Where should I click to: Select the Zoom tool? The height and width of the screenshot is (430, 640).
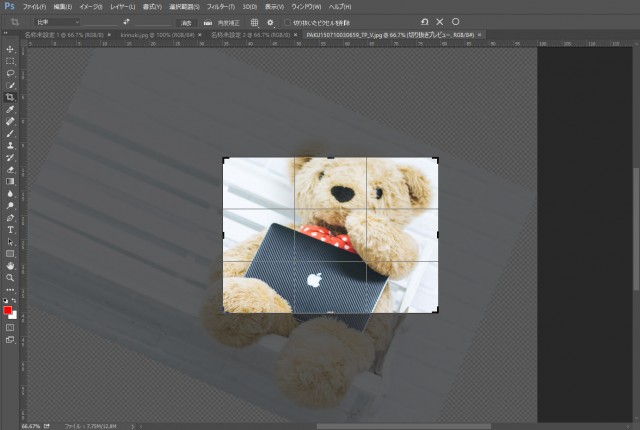coord(10,277)
